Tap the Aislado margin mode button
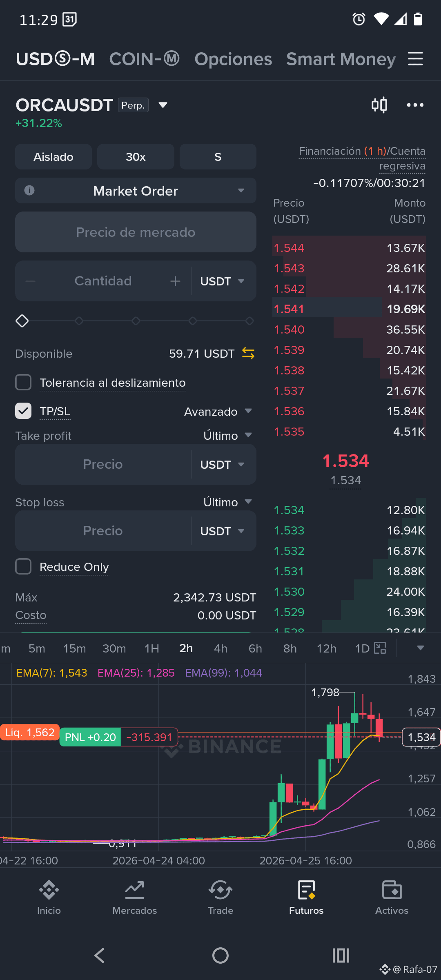441x980 pixels. [53, 157]
